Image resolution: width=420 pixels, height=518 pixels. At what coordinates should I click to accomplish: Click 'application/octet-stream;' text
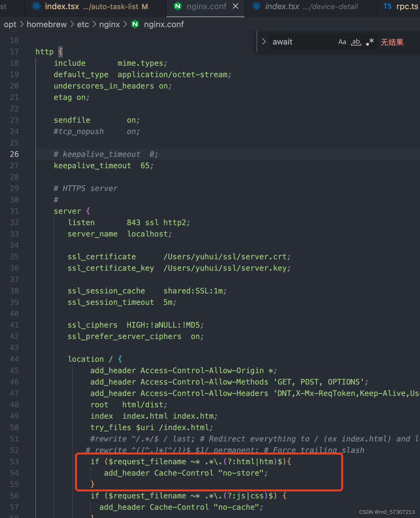tap(174, 75)
